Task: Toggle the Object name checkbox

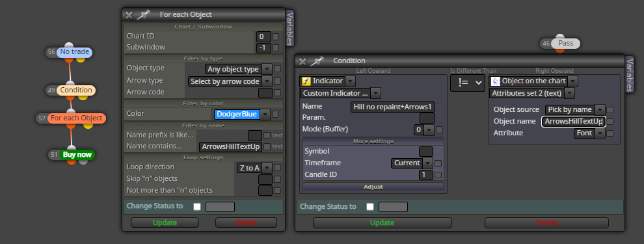Action: point(610,122)
